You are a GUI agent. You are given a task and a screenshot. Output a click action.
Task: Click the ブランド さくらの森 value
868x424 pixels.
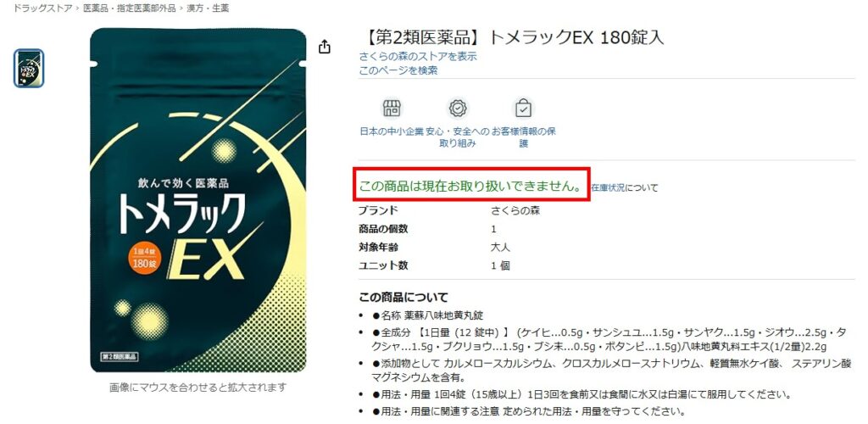[x=515, y=211]
